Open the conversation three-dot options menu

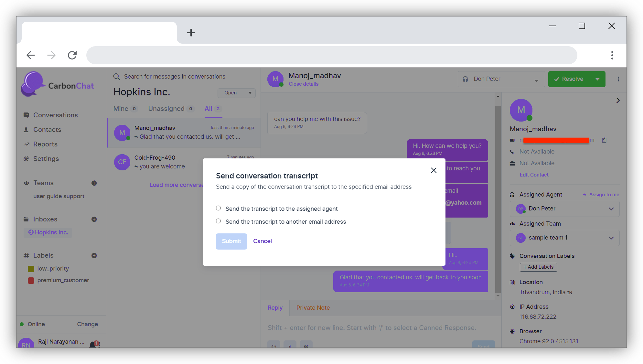tap(618, 79)
